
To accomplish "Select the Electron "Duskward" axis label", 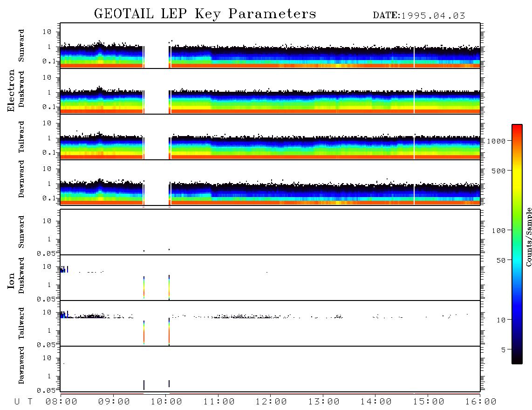I will pyautogui.click(x=21, y=89).
